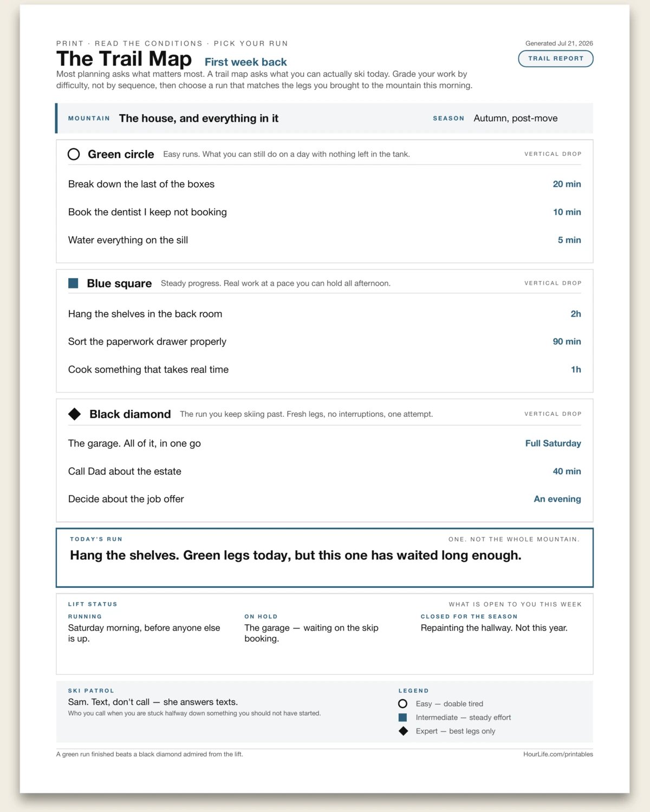Click the 'First week back' subtitle
The width and height of the screenshot is (650, 812).
coord(246,62)
